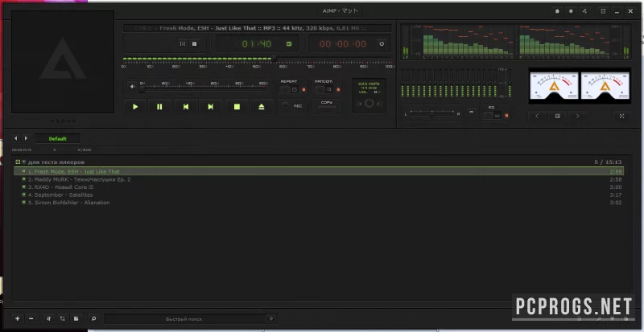Screen dimensions: 644x332
Task: Click the 01:40 elapsed time display
Action: (x=256, y=44)
